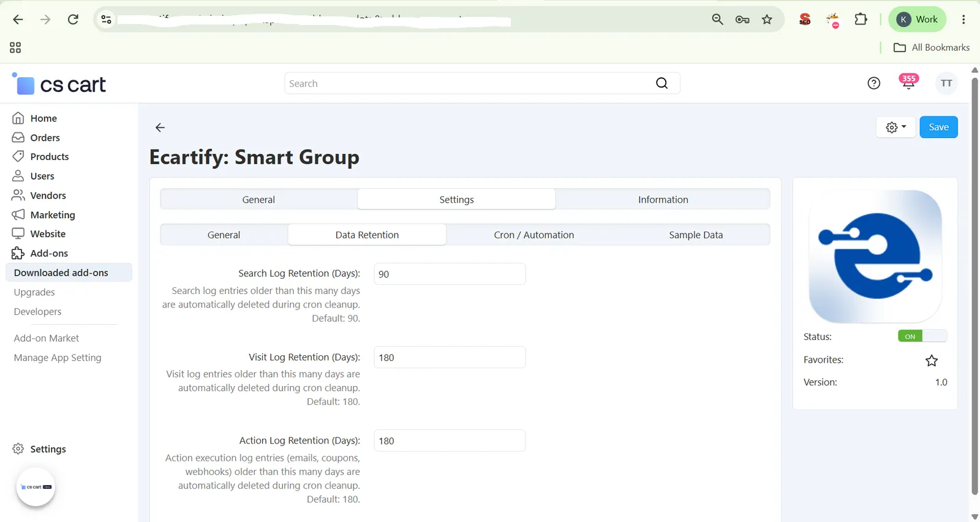
Task: Open the SEO extension icon
Action: coord(805,20)
